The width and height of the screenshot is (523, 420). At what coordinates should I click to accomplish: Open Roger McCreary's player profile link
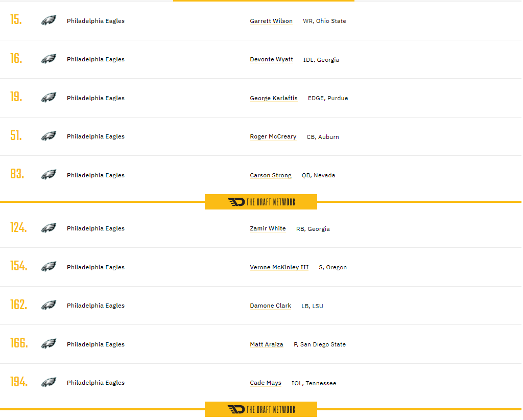point(273,136)
